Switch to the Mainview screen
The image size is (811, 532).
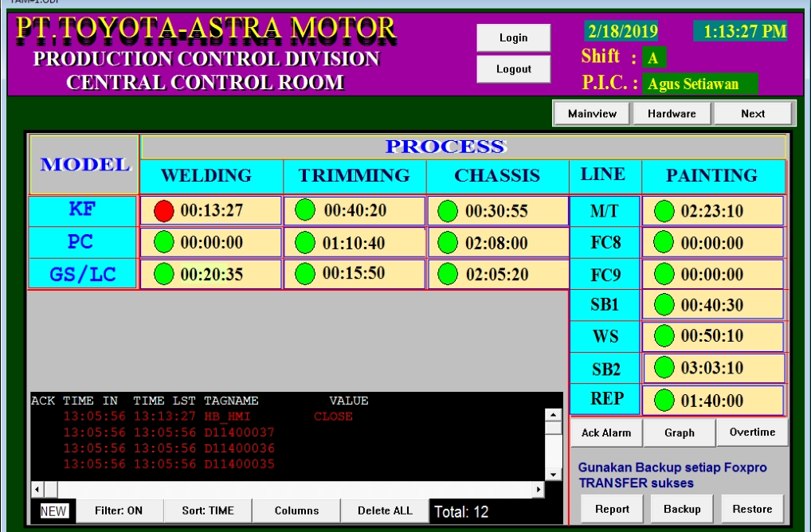point(592,114)
